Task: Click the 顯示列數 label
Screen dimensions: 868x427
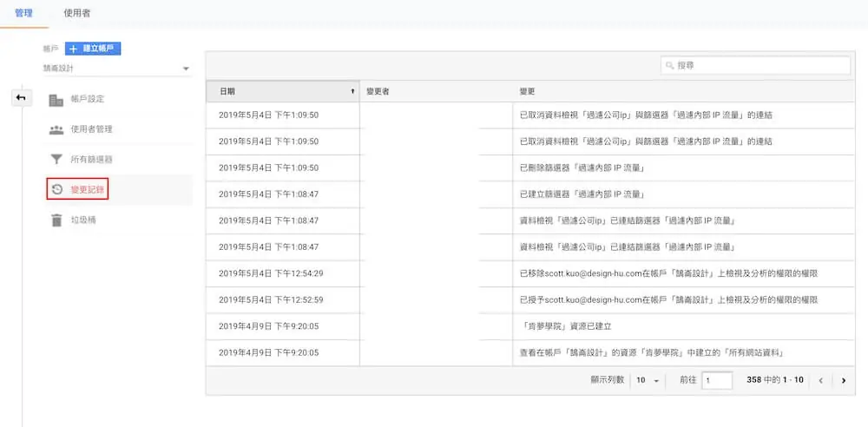Action: (x=608, y=380)
